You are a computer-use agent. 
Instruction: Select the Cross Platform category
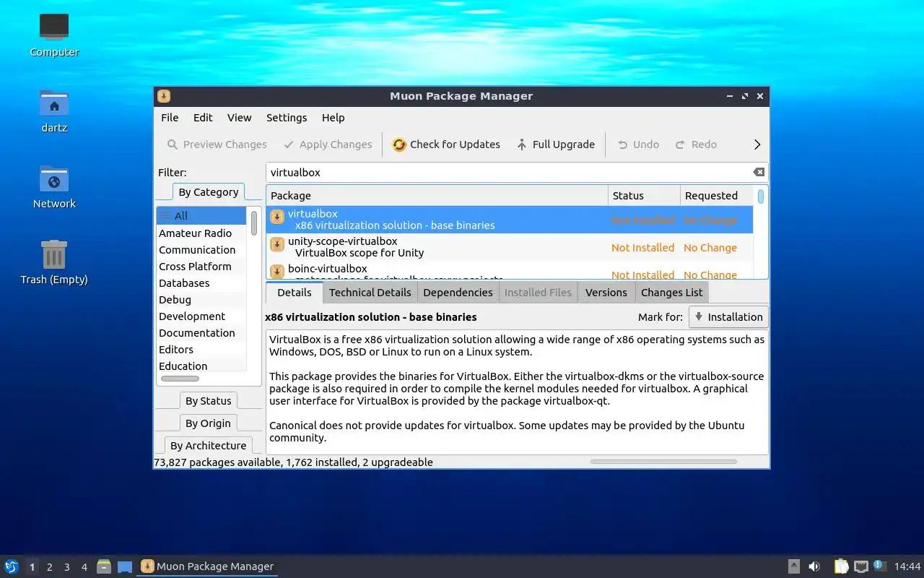tap(201, 267)
